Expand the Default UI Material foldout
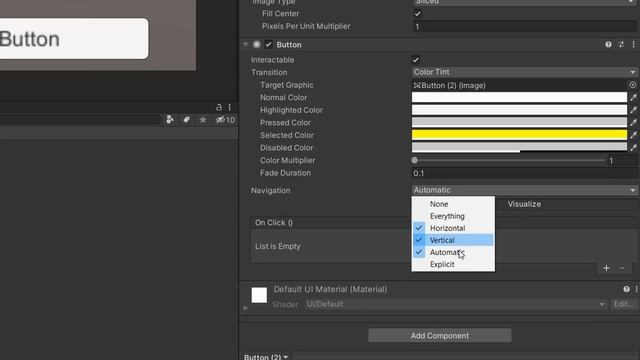This screenshot has height=360, width=640. click(x=246, y=308)
